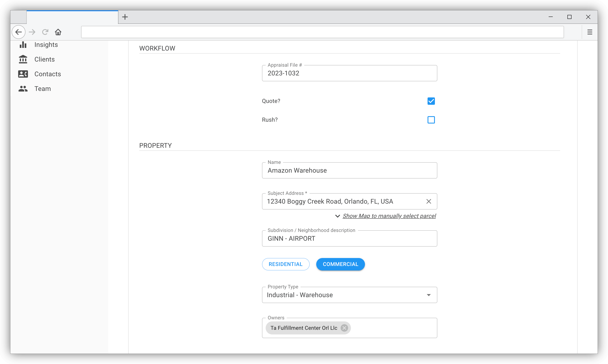Select the Residential property toggle
Viewport: 608px width, 364px height.
285,264
